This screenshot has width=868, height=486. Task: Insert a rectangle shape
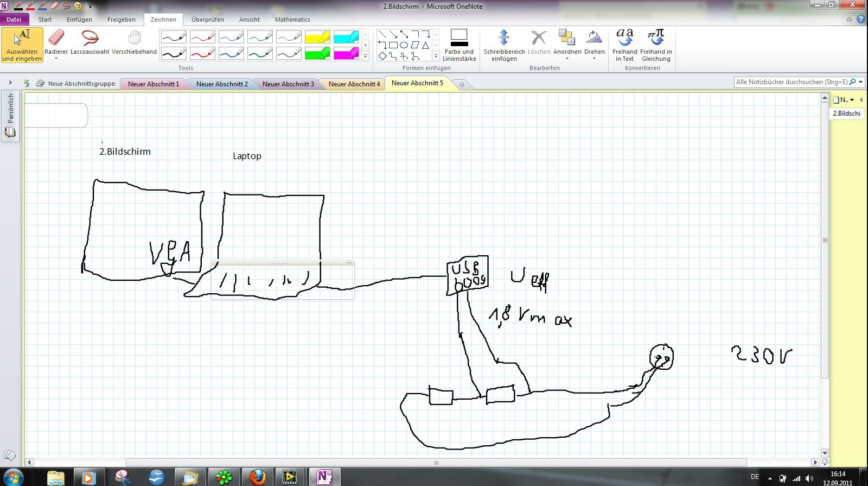(393, 45)
